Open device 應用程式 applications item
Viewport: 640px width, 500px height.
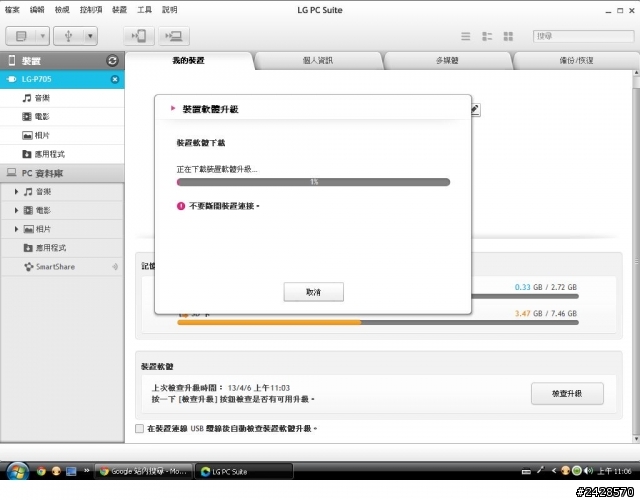pyautogui.click(x=62, y=154)
